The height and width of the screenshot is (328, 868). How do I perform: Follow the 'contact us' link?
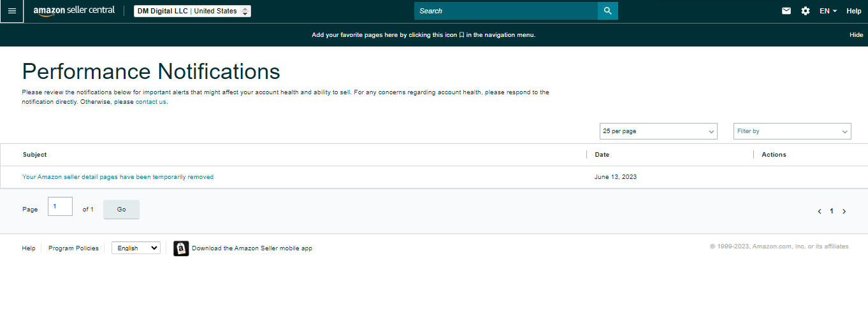pos(151,102)
